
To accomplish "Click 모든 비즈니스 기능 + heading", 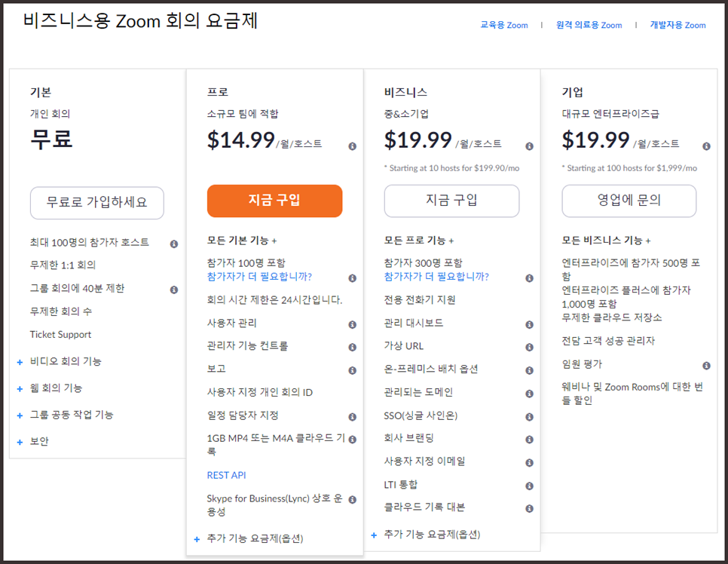I will tap(607, 241).
